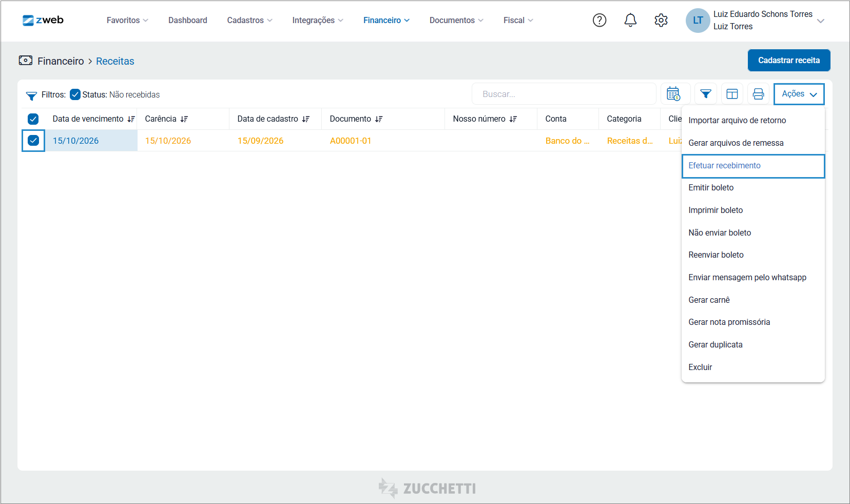The width and height of the screenshot is (850, 504).
Task: Open the advanced filter funnel icon
Action: click(706, 94)
